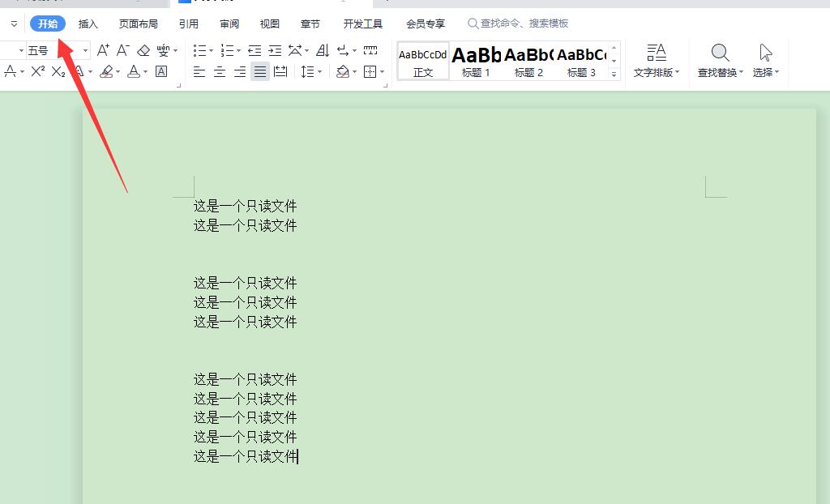Click the strikethrough A icon
Image resolution: width=830 pixels, height=504 pixels.
[x=10, y=71]
